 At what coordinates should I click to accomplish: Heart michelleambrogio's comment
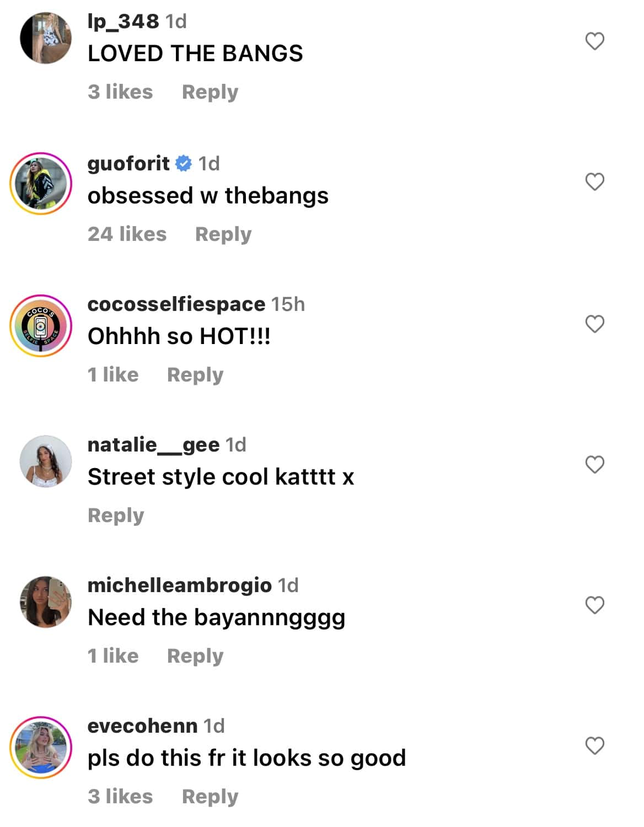[594, 605]
